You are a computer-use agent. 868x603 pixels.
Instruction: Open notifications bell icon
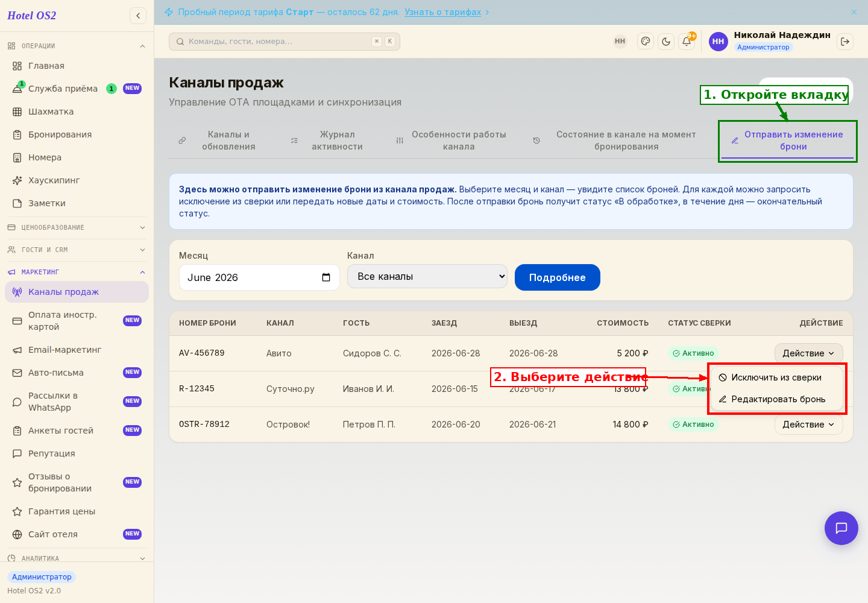pos(687,42)
